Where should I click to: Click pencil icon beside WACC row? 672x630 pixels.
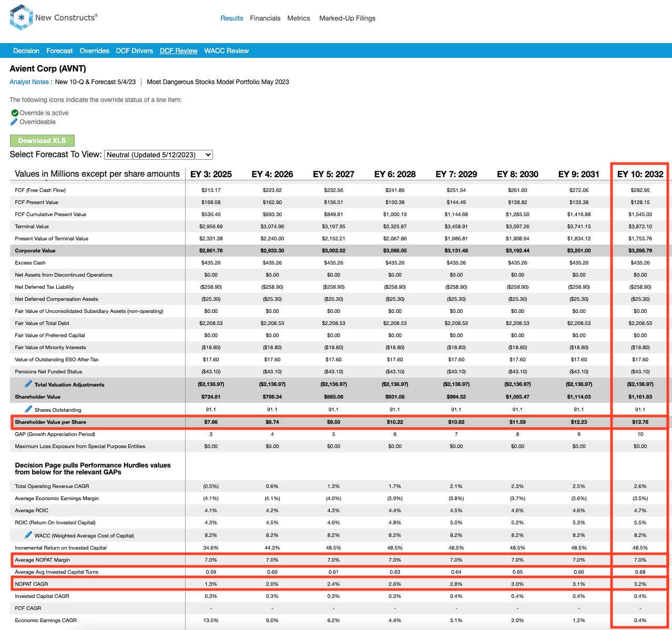click(28, 535)
